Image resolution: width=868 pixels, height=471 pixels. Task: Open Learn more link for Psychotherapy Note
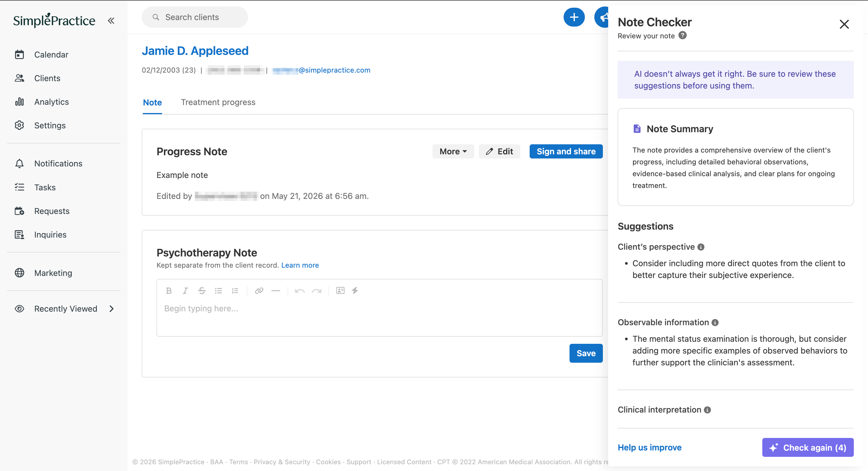tap(300, 265)
